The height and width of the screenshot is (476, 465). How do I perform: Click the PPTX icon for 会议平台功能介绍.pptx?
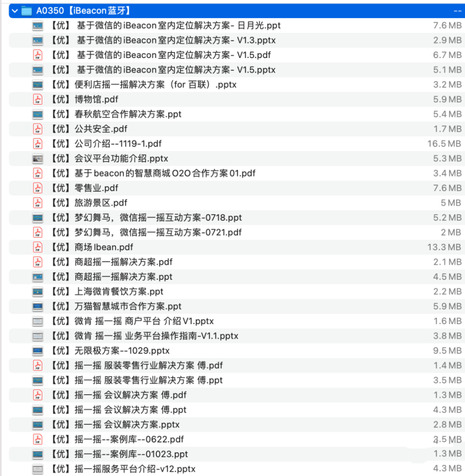pyautogui.click(x=37, y=159)
